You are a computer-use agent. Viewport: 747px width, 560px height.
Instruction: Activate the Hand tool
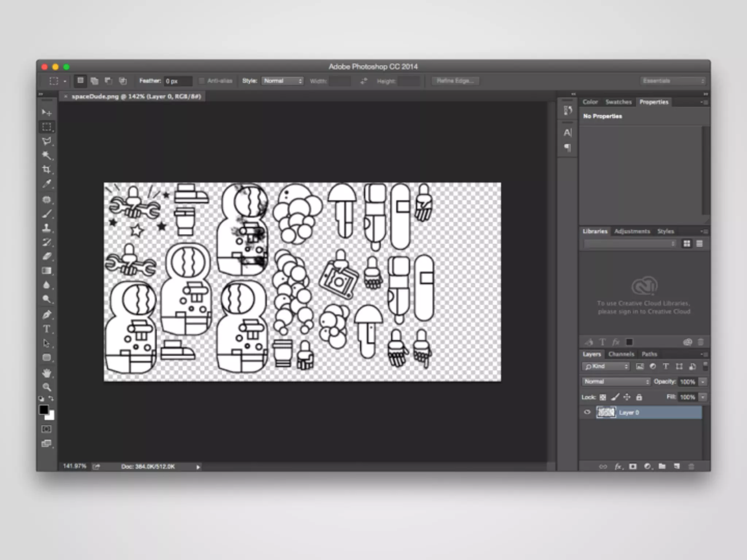pos(47,373)
